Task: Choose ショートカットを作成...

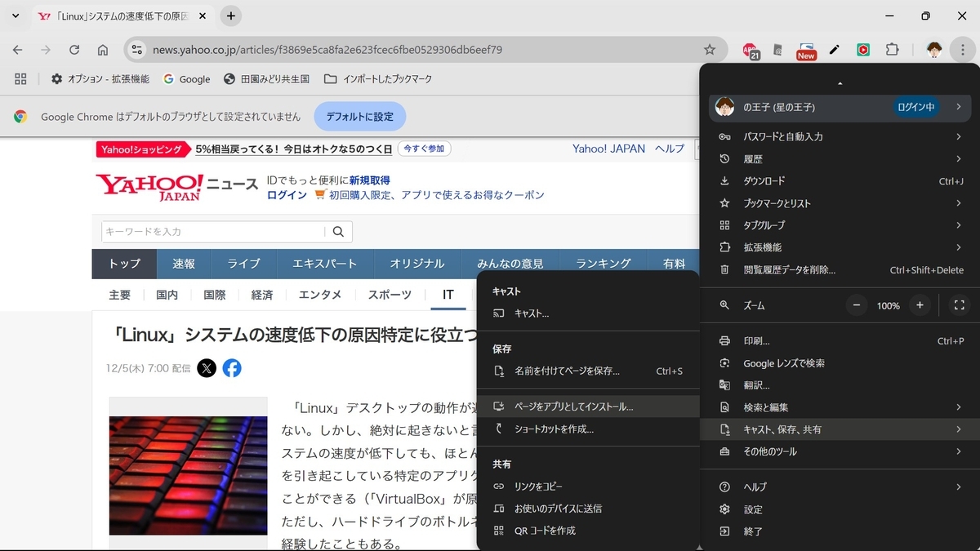Action: pyautogui.click(x=588, y=429)
